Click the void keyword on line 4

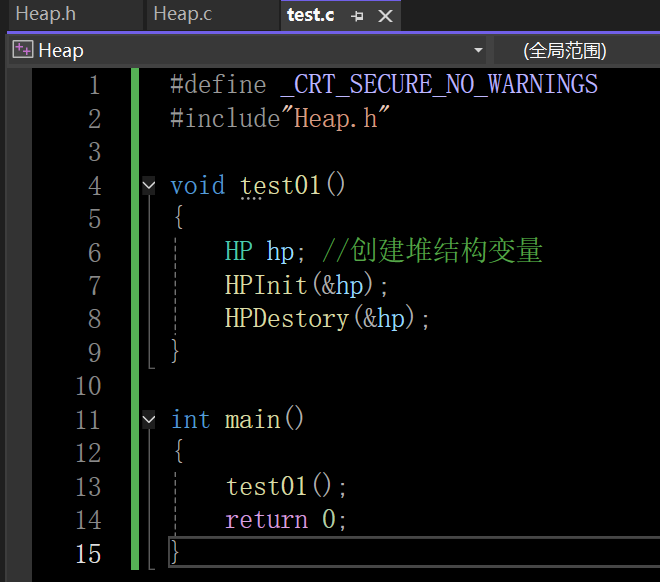[x=198, y=185]
